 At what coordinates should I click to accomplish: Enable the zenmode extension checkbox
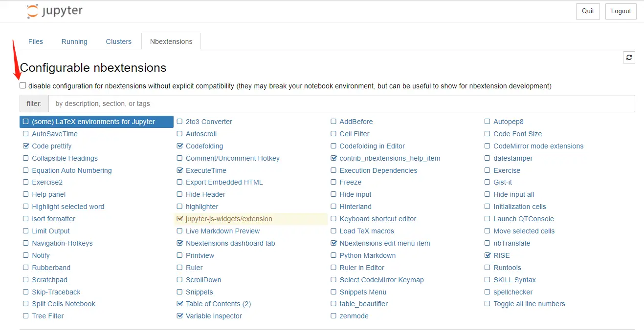click(x=333, y=316)
